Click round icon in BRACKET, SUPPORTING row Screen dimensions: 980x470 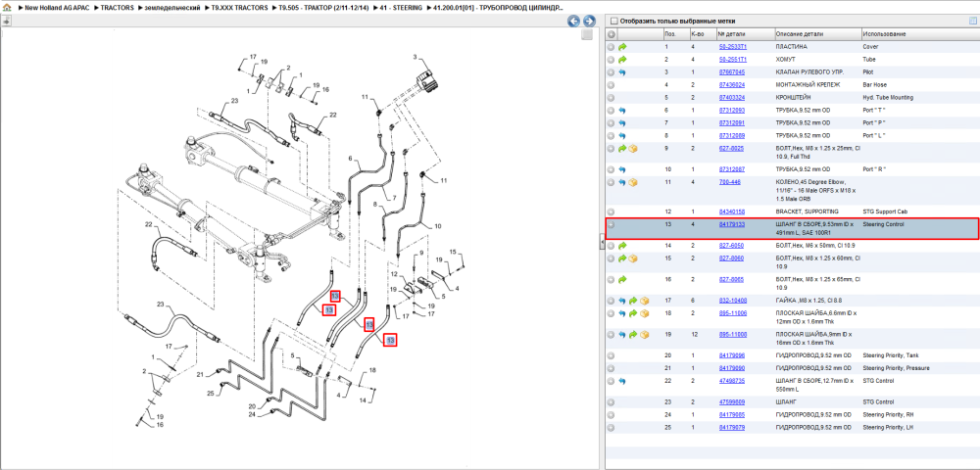(612, 212)
